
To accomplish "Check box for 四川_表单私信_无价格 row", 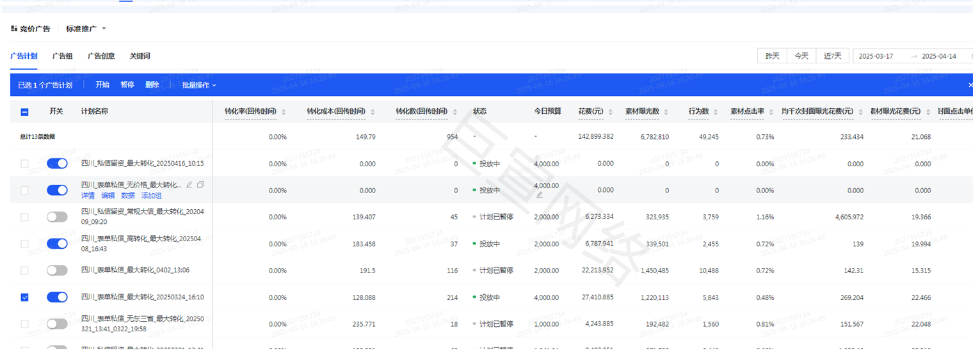I will pyautogui.click(x=24, y=190).
